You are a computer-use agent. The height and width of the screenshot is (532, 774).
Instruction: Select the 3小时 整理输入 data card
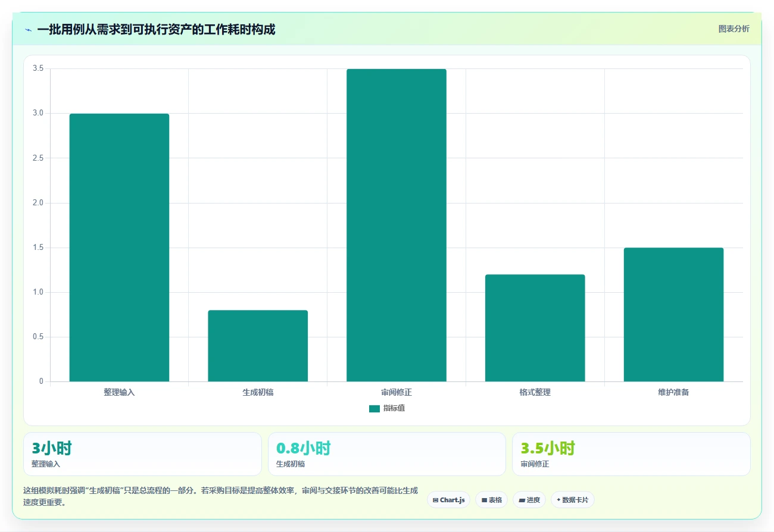pyautogui.click(x=142, y=454)
